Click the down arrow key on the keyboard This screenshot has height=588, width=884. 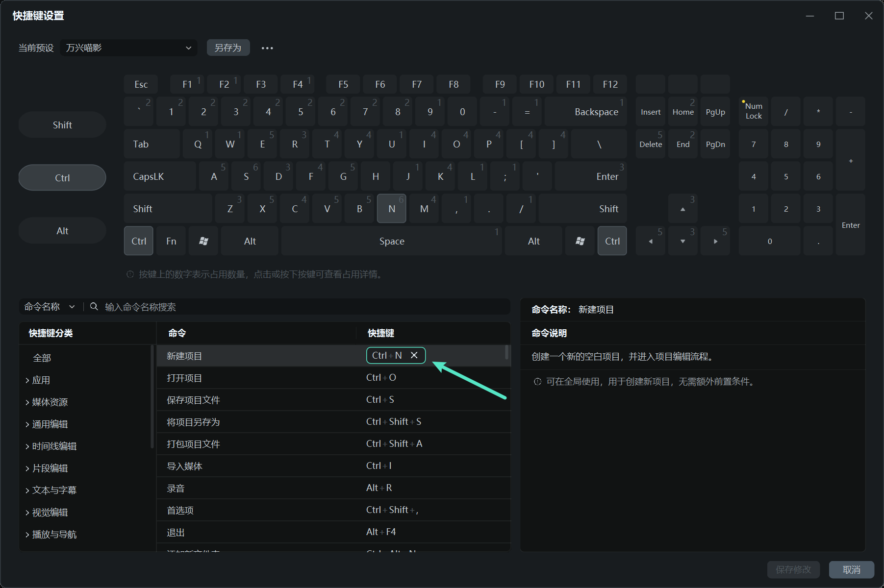682,241
